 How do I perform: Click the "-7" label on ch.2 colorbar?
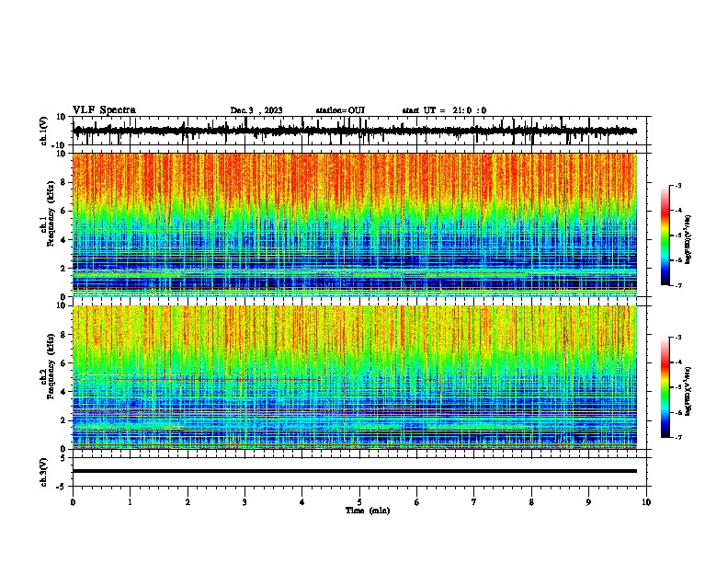(678, 438)
